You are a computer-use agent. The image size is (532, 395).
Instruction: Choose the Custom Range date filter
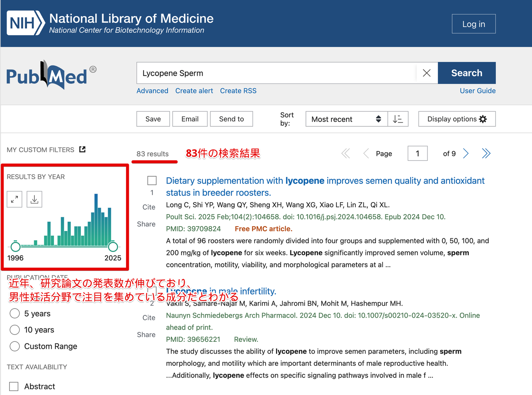click(x=15, y=346)
